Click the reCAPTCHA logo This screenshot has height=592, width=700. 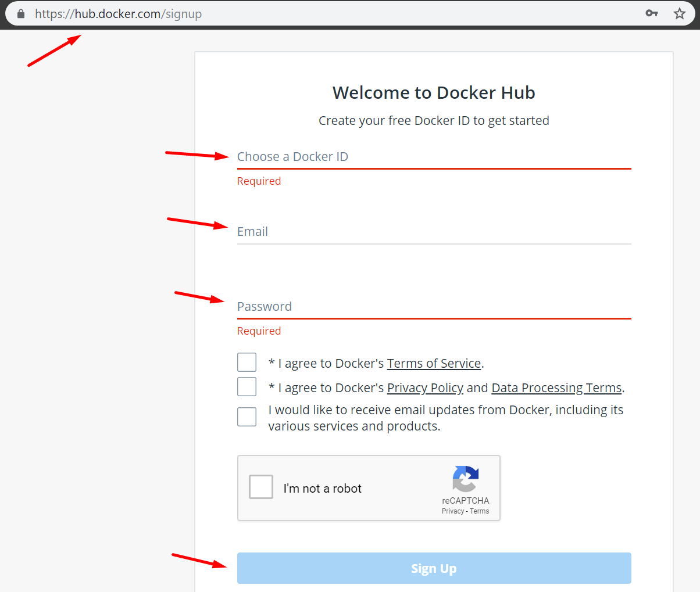[466, 479]
